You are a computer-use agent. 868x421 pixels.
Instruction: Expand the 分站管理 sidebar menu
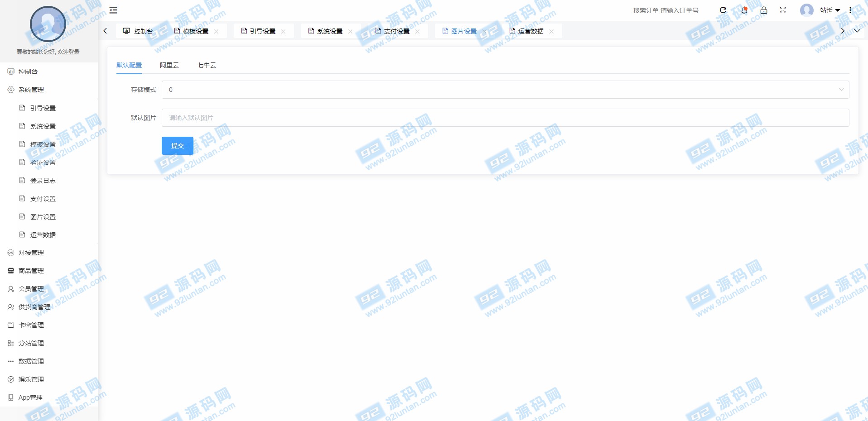(x=49, y=343)
